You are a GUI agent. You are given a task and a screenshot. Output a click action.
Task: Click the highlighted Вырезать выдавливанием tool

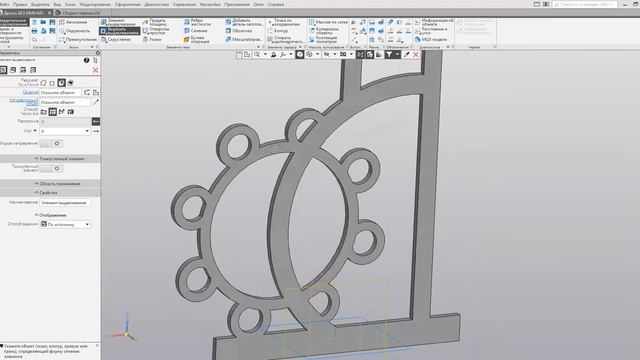119,31
